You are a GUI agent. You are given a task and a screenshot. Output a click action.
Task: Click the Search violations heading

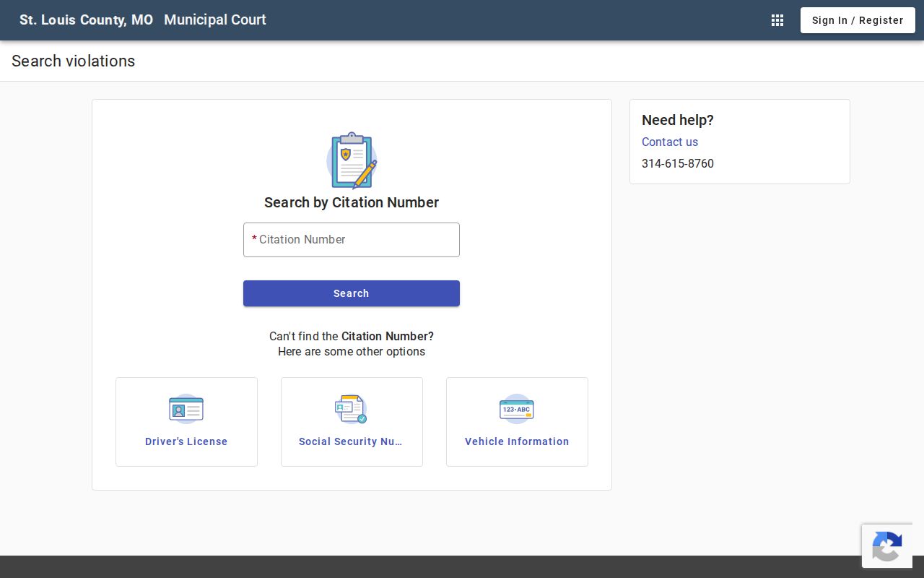tap(74, 61)
